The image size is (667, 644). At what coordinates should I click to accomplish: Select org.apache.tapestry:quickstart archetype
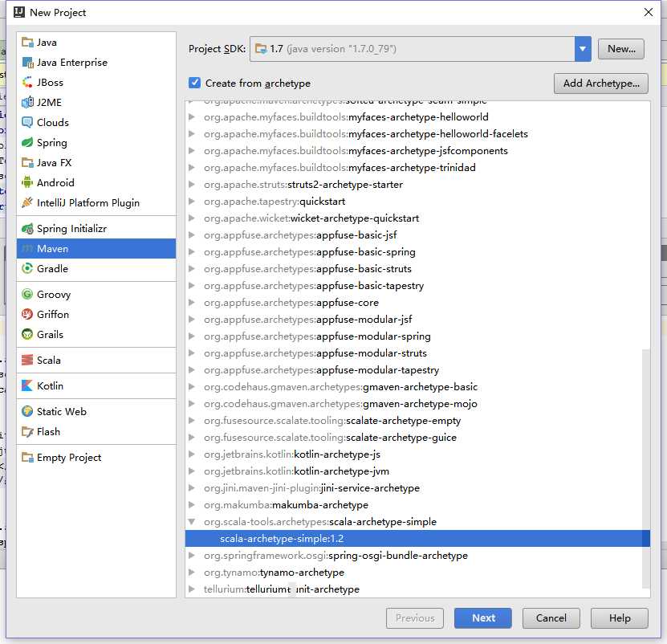(417, 202)
